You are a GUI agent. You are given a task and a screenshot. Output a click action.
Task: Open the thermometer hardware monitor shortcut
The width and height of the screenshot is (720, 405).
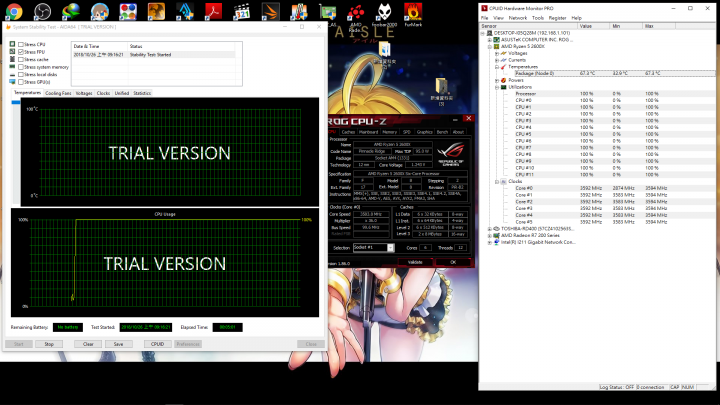coord(299,11)
